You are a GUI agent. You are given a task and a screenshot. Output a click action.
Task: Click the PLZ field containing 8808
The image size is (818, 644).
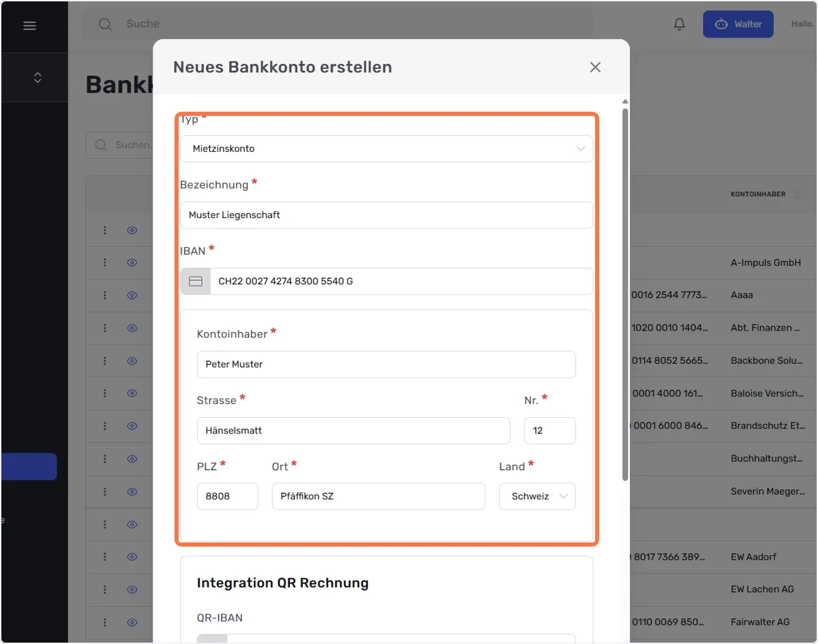[x=228, y=496]
